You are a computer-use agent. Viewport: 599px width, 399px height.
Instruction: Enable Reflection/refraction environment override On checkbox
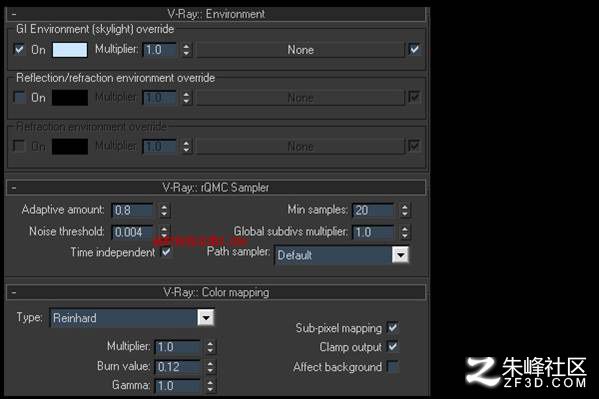tap(19, 97)
